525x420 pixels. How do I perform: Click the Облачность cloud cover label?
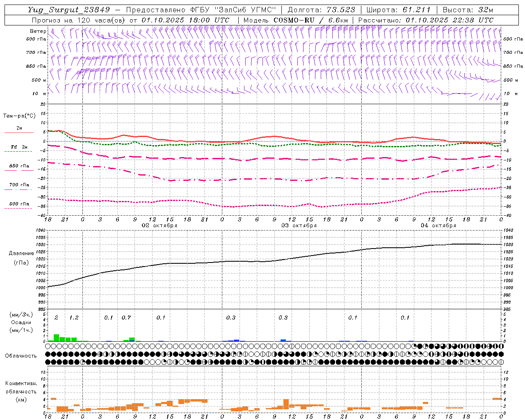click(21, 356)
